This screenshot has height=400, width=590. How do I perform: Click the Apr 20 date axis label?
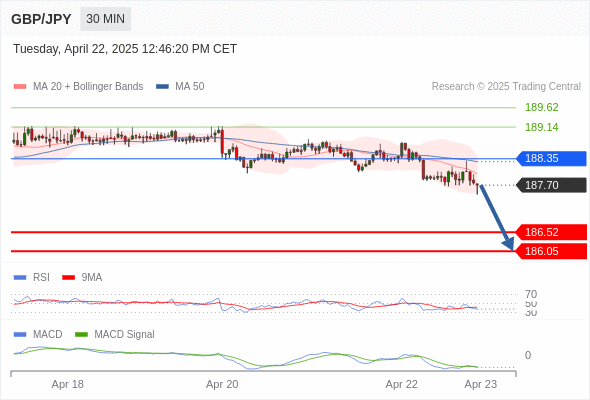pos(222,384)
